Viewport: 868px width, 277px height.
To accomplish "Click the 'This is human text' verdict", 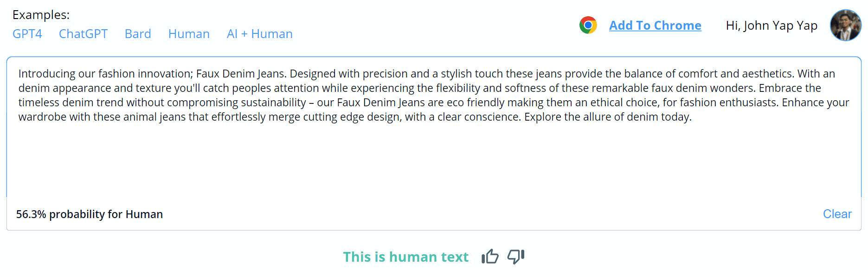I will pyautogui.click(x=405, y=257).
